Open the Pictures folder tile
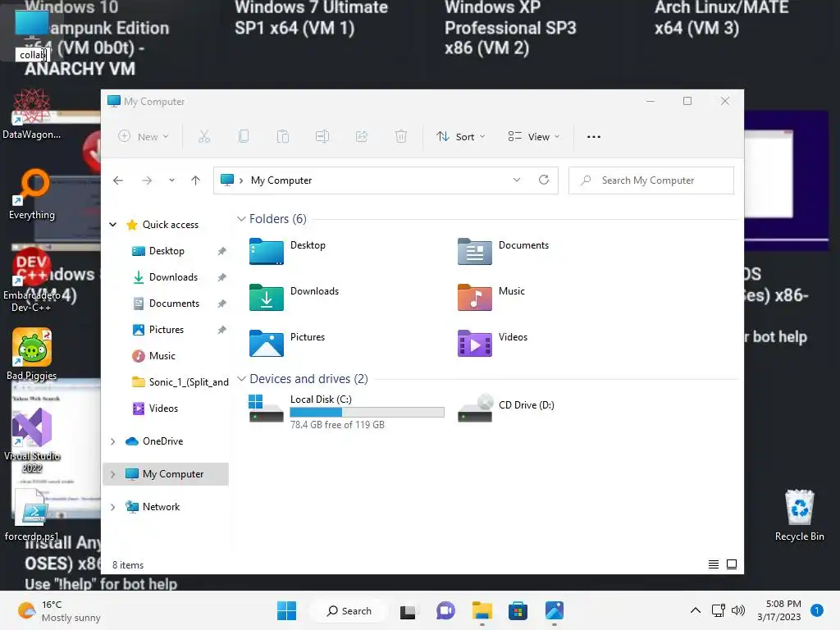 288,343
